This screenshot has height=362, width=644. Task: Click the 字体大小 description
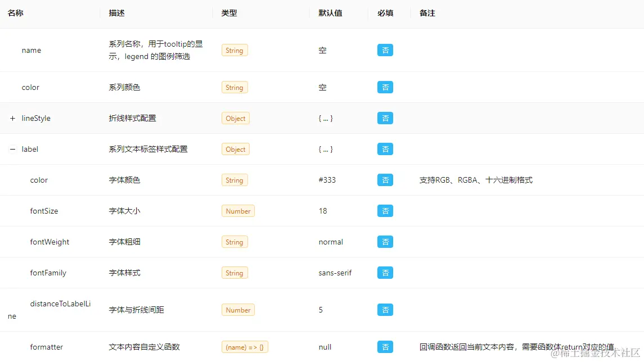(x=124, y=211)
